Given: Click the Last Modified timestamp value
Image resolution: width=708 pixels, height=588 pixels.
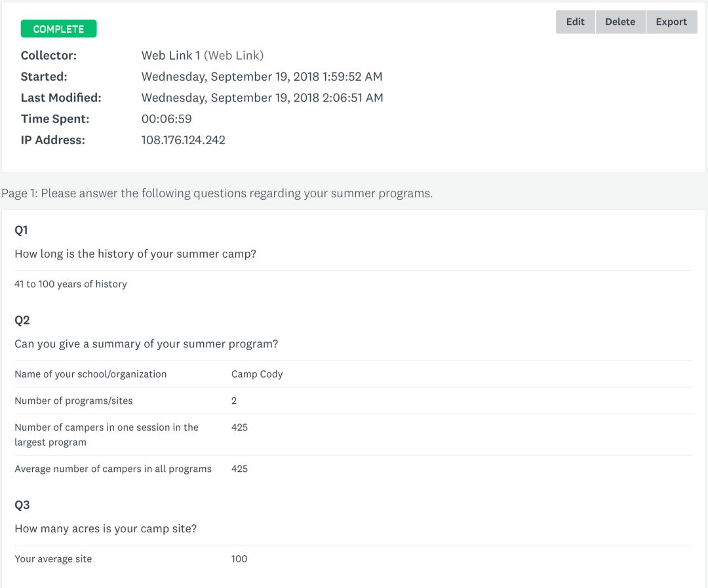Looking at the screenshot, I should coord(262,98).
